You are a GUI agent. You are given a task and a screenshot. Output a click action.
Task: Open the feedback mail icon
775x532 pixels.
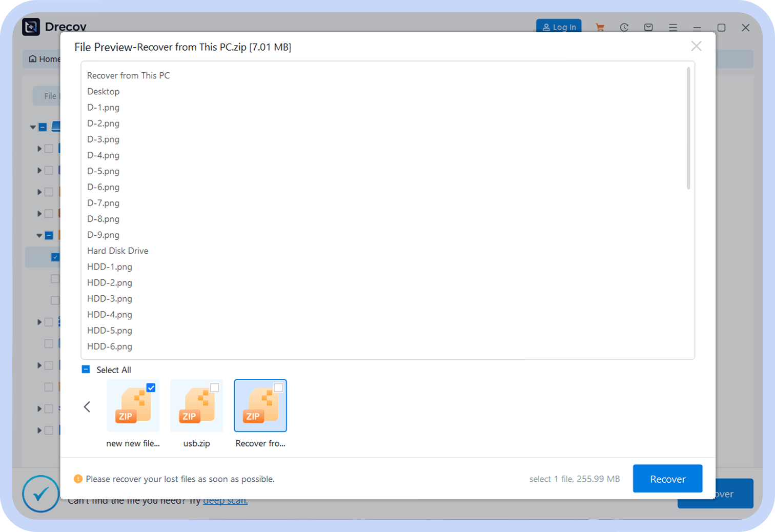click(648, 27)
